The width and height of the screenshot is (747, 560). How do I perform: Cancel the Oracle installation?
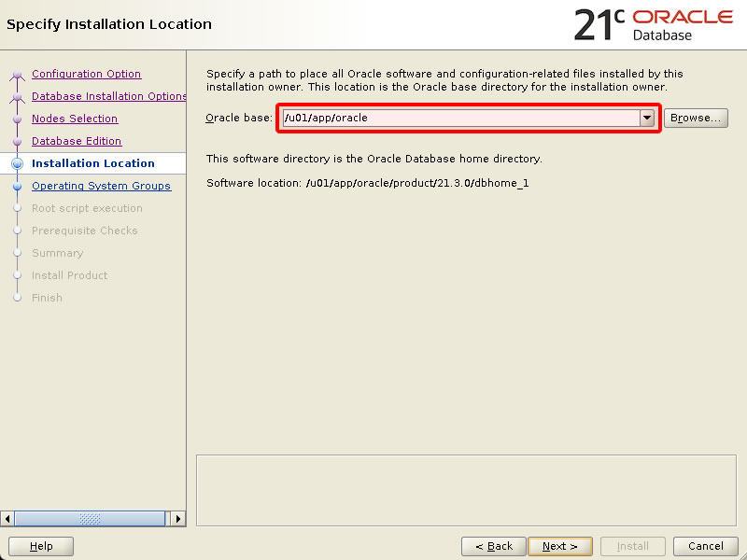(706, 546)
